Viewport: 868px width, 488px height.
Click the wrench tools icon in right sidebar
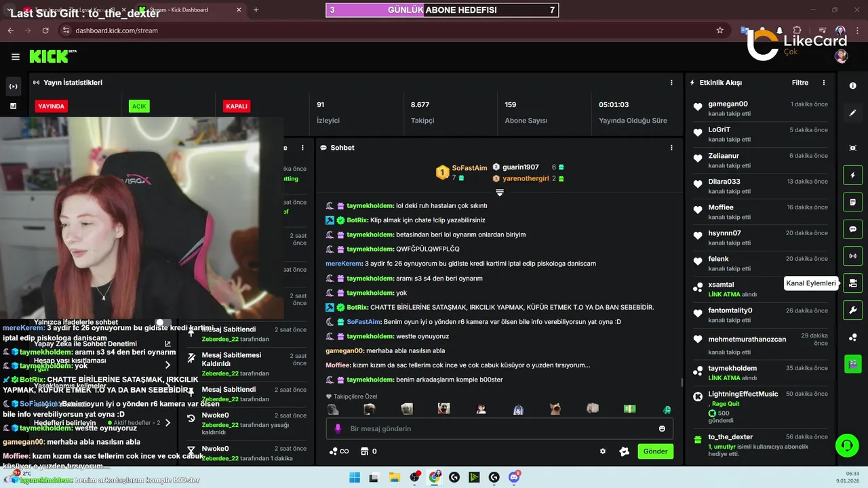[853, 310]
